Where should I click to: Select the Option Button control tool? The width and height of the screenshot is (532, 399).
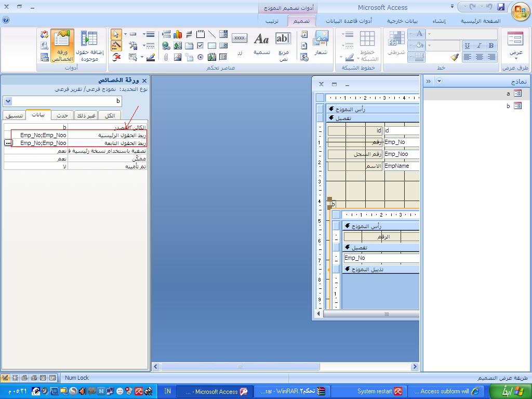(x=200, y=57)
